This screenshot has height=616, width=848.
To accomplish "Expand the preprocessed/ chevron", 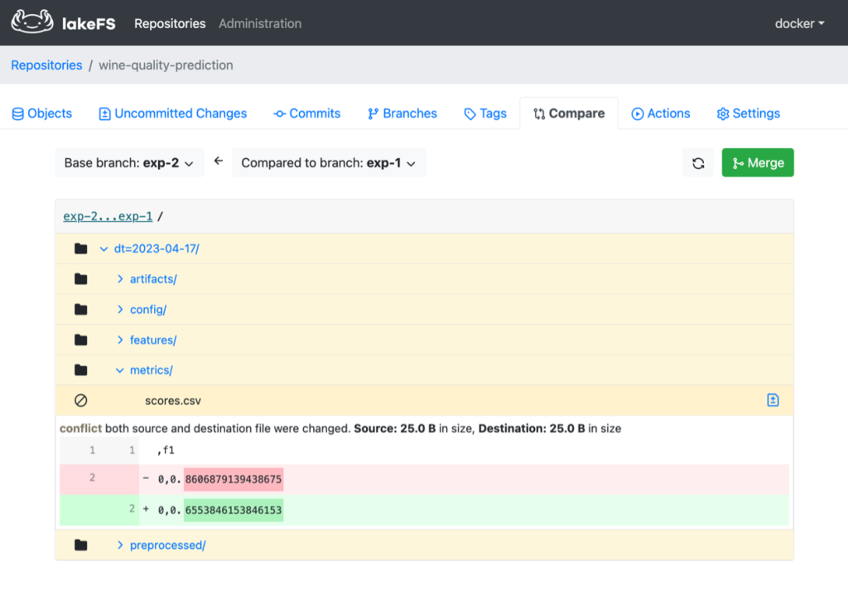I will [x=120, y=545].
